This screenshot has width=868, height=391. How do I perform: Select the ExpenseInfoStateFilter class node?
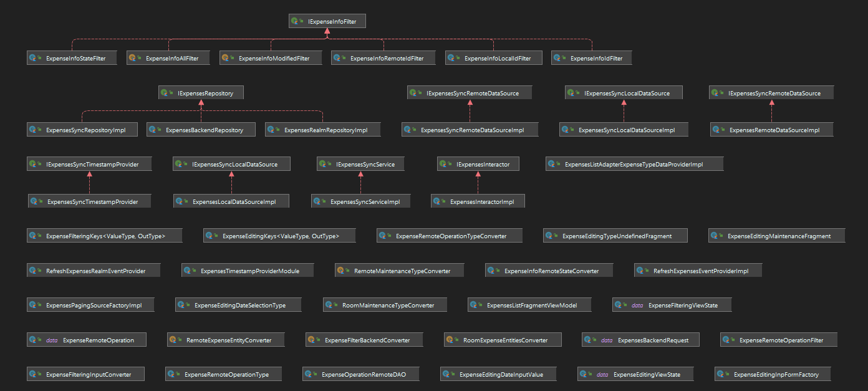[72, 57]
